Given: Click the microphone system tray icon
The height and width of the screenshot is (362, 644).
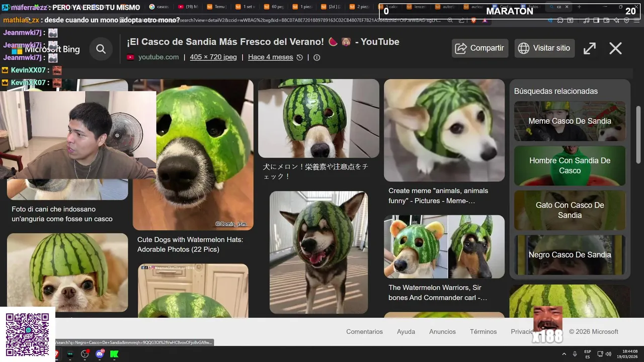Looking at the screenshot, I should [575, 354].
